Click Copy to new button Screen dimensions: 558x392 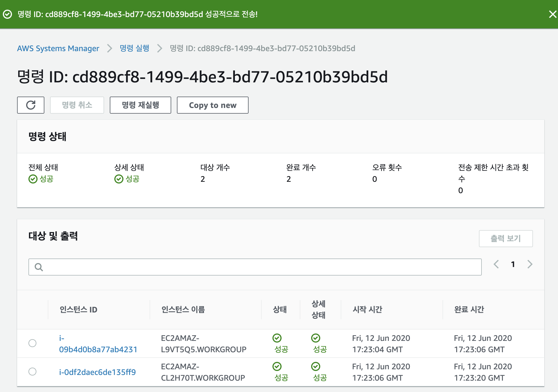[212, 105]
